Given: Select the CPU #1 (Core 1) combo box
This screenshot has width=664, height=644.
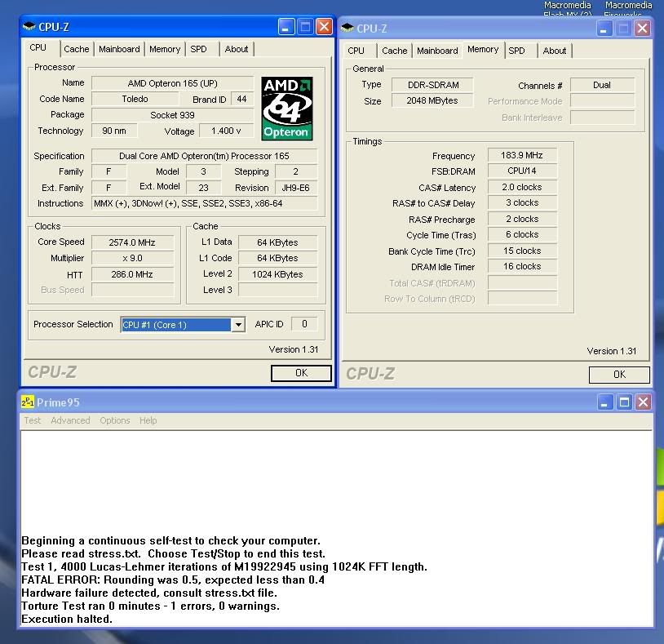Looking at the screenshot, I should pos(183,325).
